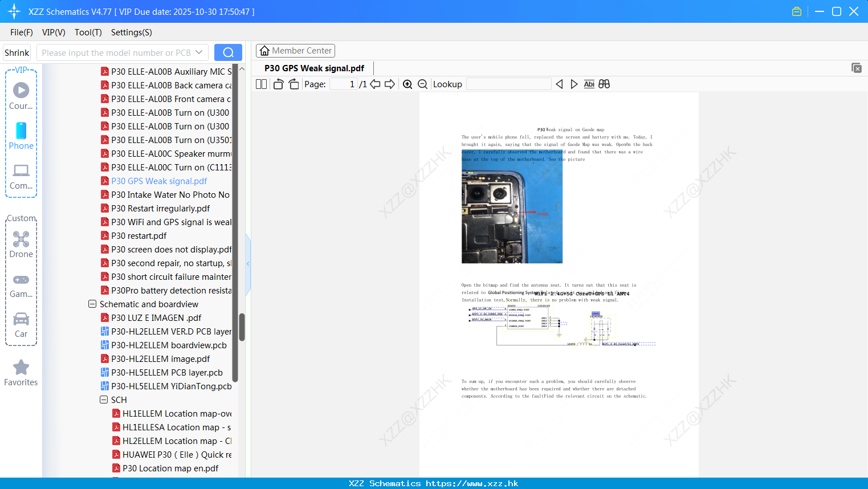Open Favorites star
The height and width of the screenshot is (489, 868).
tap(21, 373)
